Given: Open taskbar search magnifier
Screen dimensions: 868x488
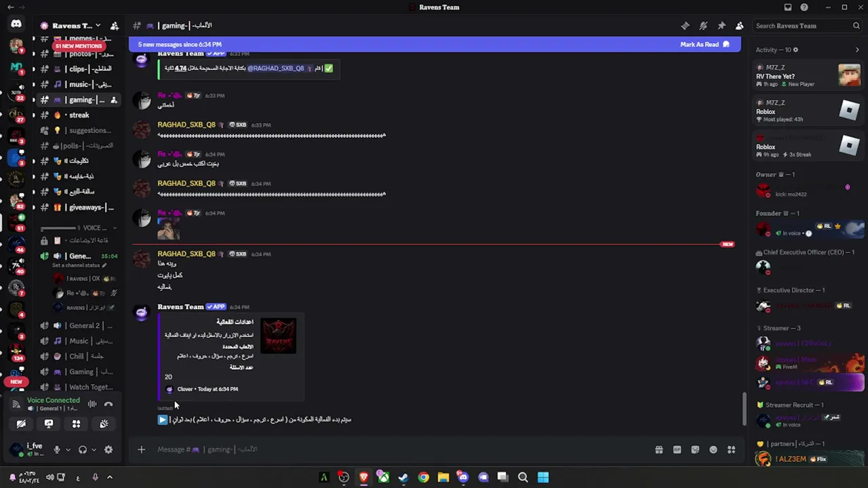Looking at the screenshot, I should (523, 477).
